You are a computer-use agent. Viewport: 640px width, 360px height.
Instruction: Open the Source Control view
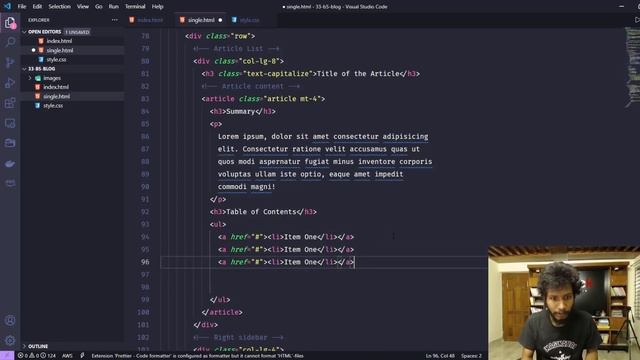10,62
